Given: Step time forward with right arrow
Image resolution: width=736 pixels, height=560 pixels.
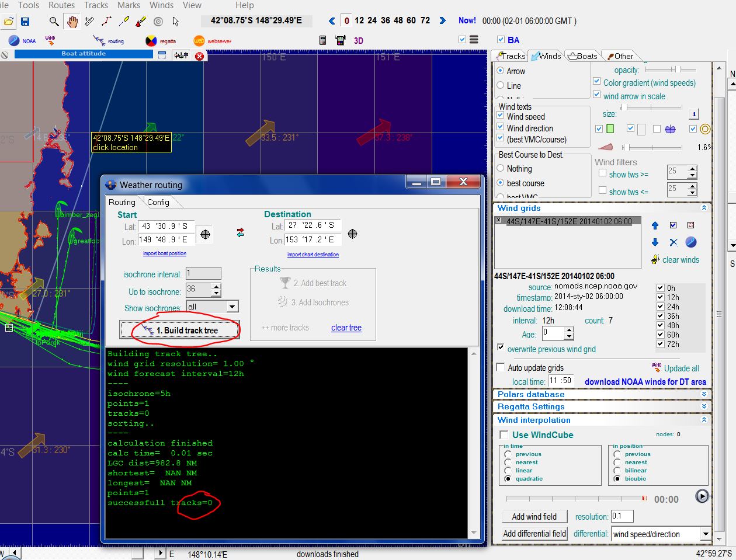Looking at the screenshot, I should [x=442, y=20].
